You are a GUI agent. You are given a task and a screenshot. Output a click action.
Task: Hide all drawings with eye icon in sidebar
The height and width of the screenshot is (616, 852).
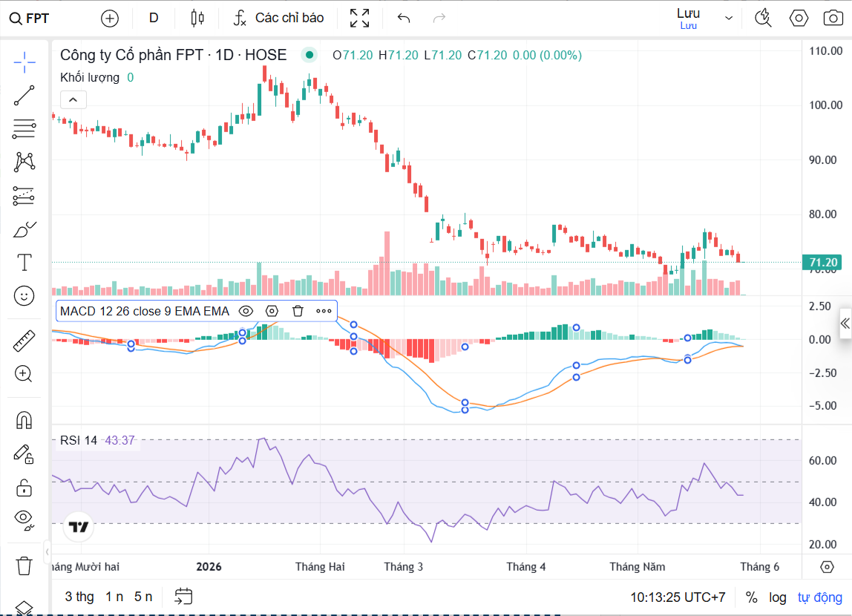point(24,520)
